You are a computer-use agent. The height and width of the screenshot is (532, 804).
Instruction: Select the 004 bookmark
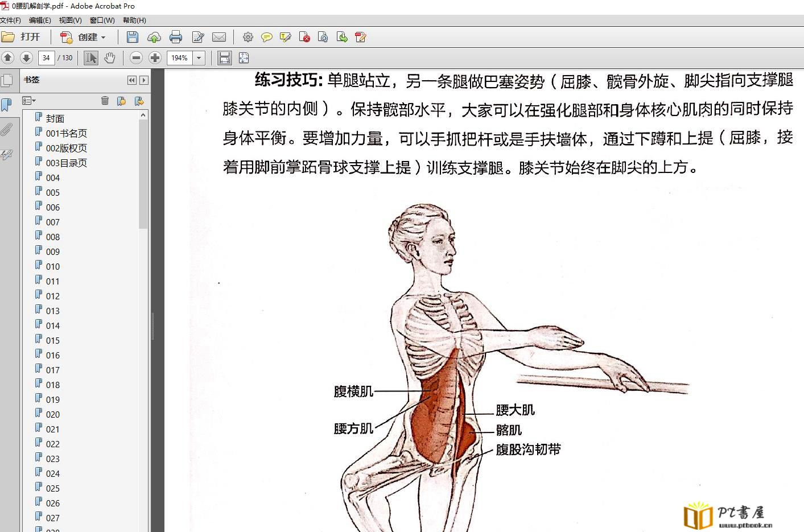pos(53,178)
